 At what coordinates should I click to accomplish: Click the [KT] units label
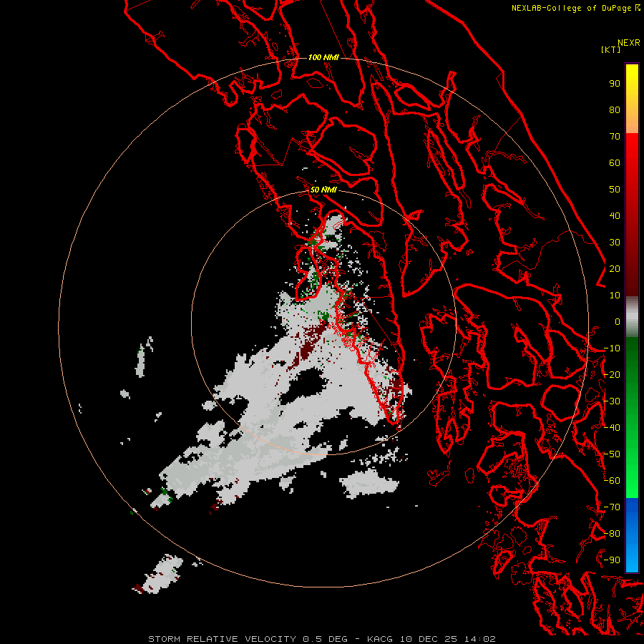click(610, 49)
